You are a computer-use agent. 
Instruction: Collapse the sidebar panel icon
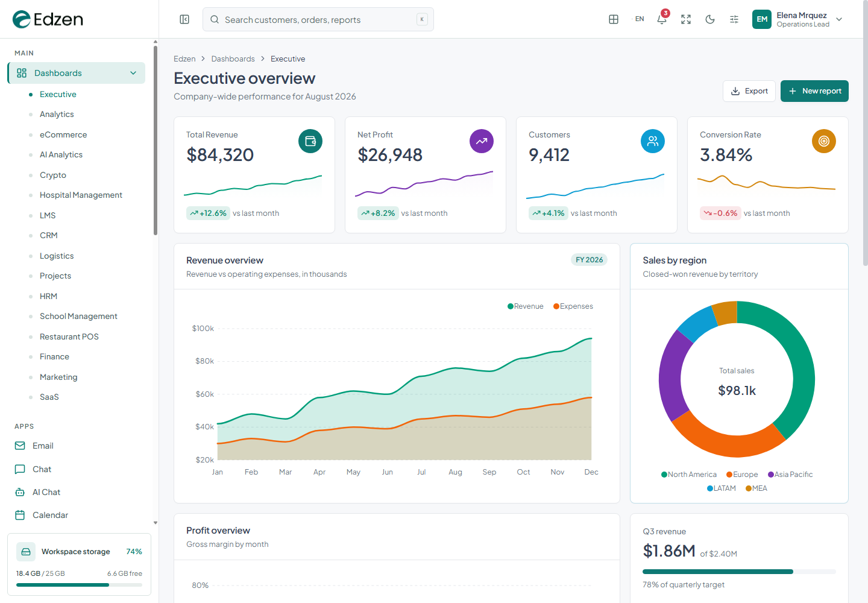click(184, 19)
